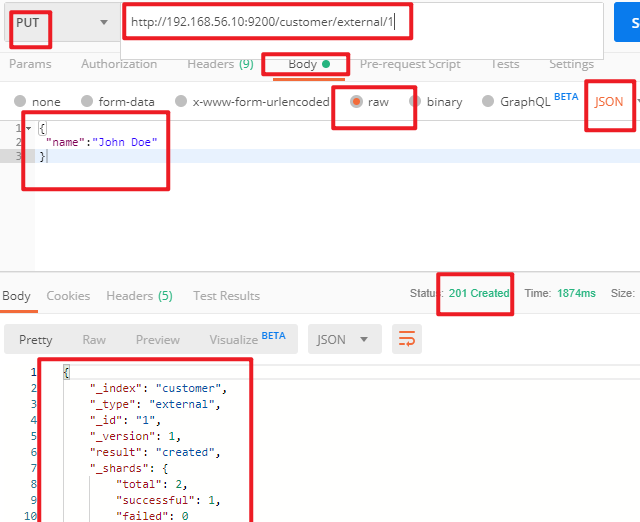Select the none body type radio
Image resolution: width=640 pixels, height=522 pixels.
click(x=20, y=101)
